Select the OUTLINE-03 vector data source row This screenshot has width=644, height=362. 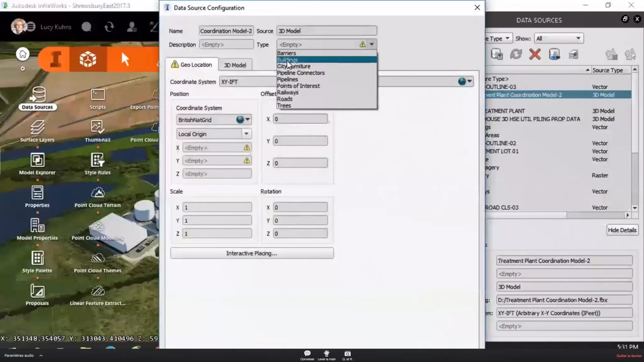535,87
